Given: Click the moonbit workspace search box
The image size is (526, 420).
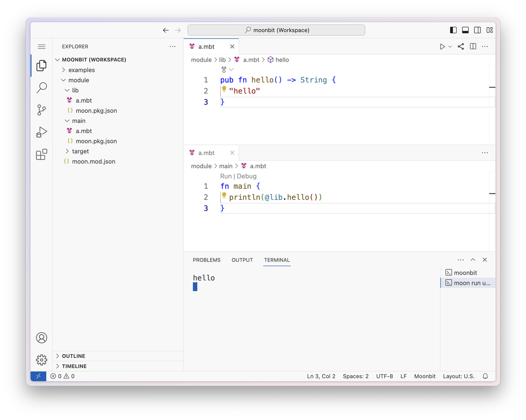Looking at the screenshot, I should 276,30.
